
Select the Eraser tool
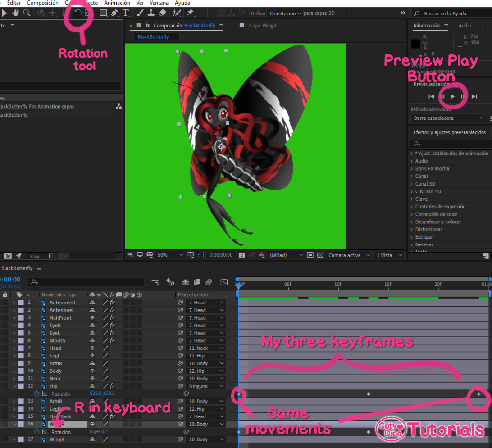(x=163, y=13)
